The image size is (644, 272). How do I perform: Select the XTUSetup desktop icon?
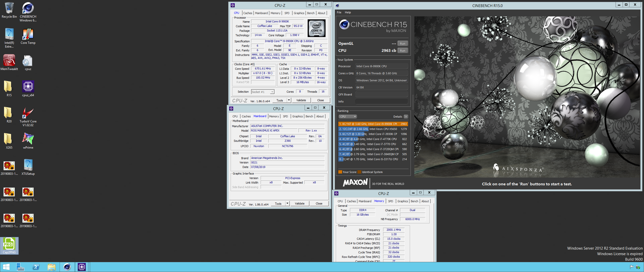click(x=28, y=167)
